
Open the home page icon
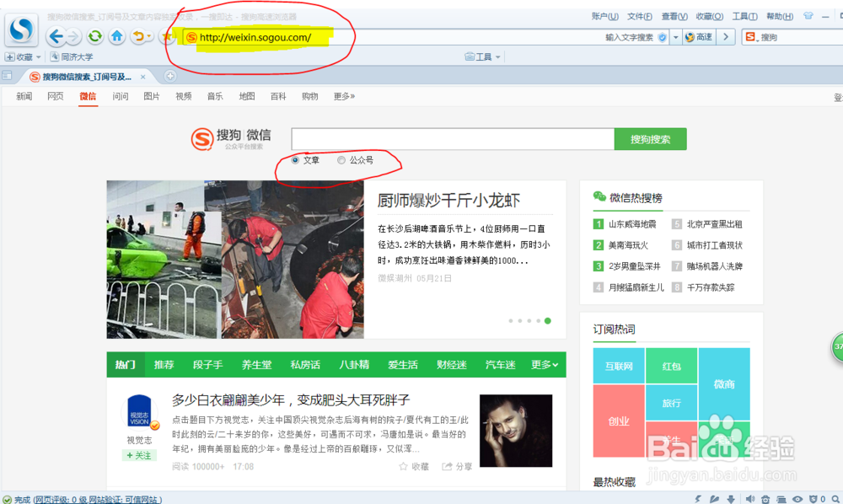click(116, 36)
